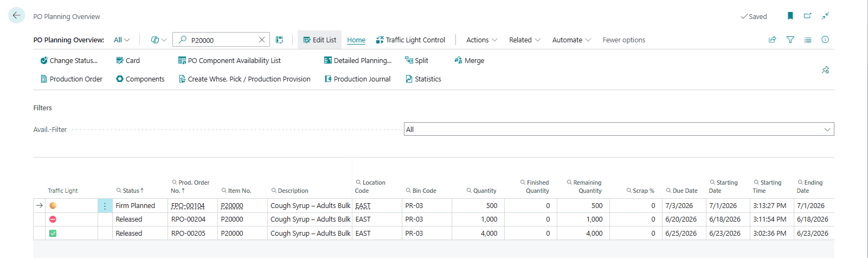Click the share icon

tap(773, 40)
